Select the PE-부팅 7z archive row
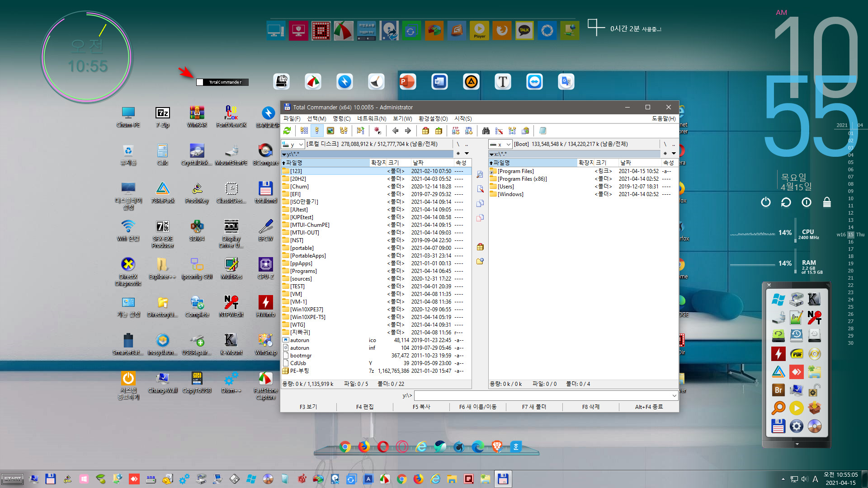This screenshot has width=868, height=488. (376, 371)
